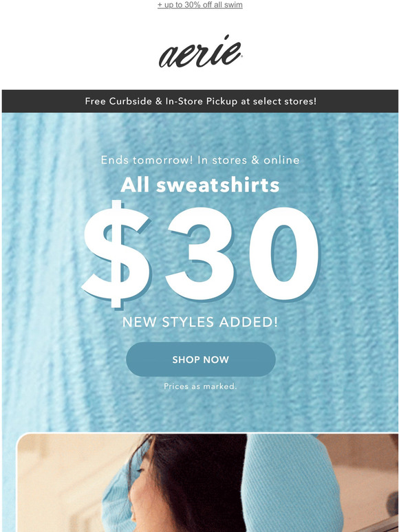Image resolution: width=399 pixels, height=532 pixels.
Task: Open the 'up to 30% off all swim' link
Action: tap(200, 5)
